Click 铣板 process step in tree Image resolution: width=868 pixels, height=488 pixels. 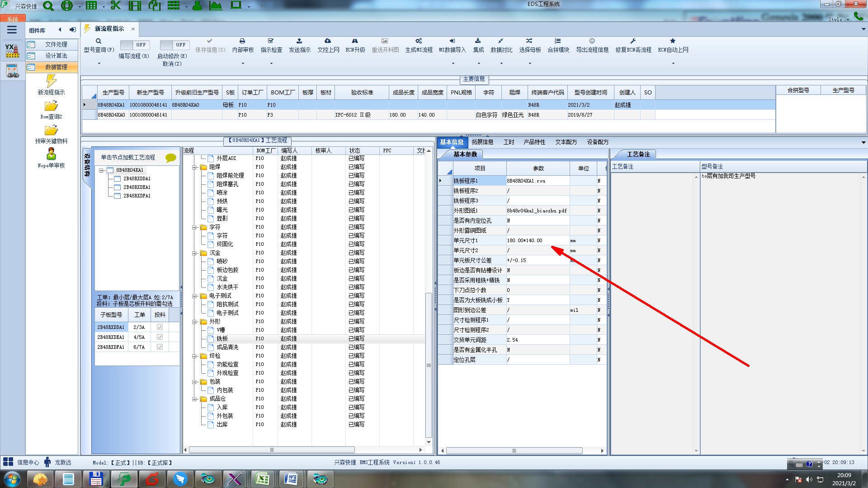222,338
